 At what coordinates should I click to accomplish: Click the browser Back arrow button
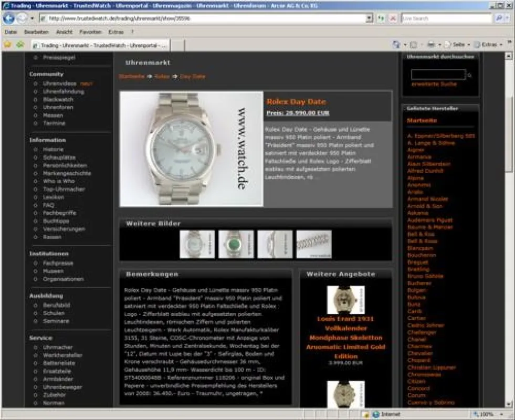click(x=9, y=18)
